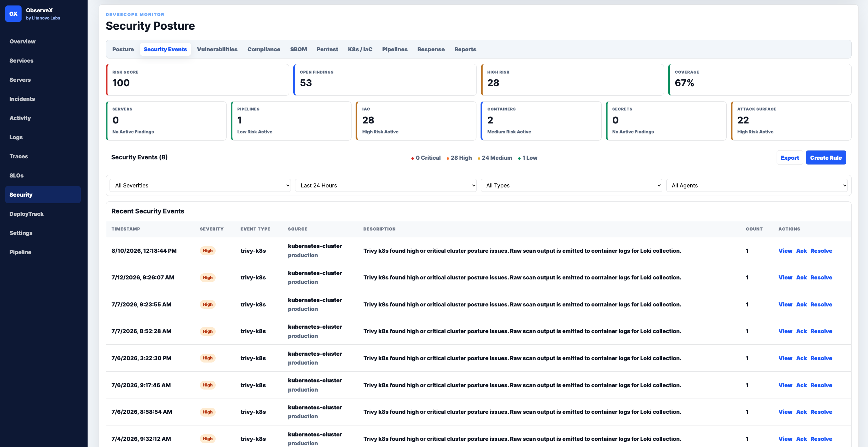Click the OX ObserveX logo icon
868x447 pixels.
click(x=13, y=14)
